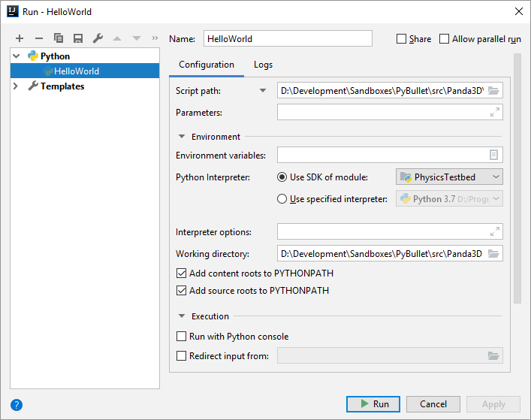
Task: Enable Allow parallel run checkbox
Action: [x=445, y=39]
